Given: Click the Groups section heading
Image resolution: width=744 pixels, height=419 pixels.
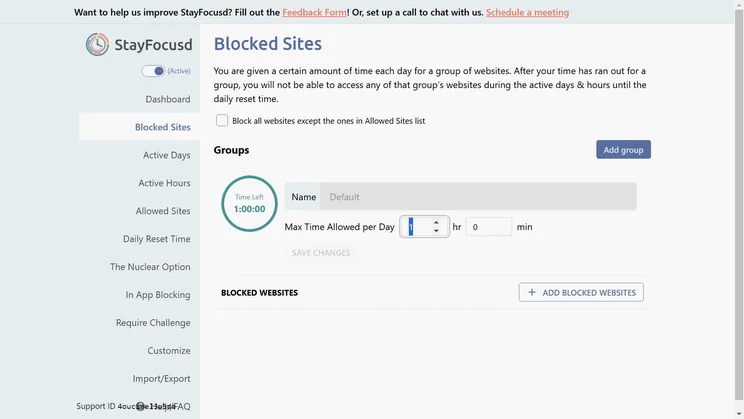Looking at the screenshot, I should coord(231,150).
